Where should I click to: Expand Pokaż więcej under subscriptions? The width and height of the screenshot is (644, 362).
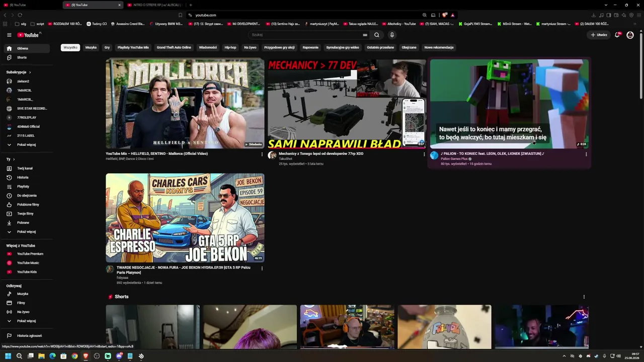point(28,145)
